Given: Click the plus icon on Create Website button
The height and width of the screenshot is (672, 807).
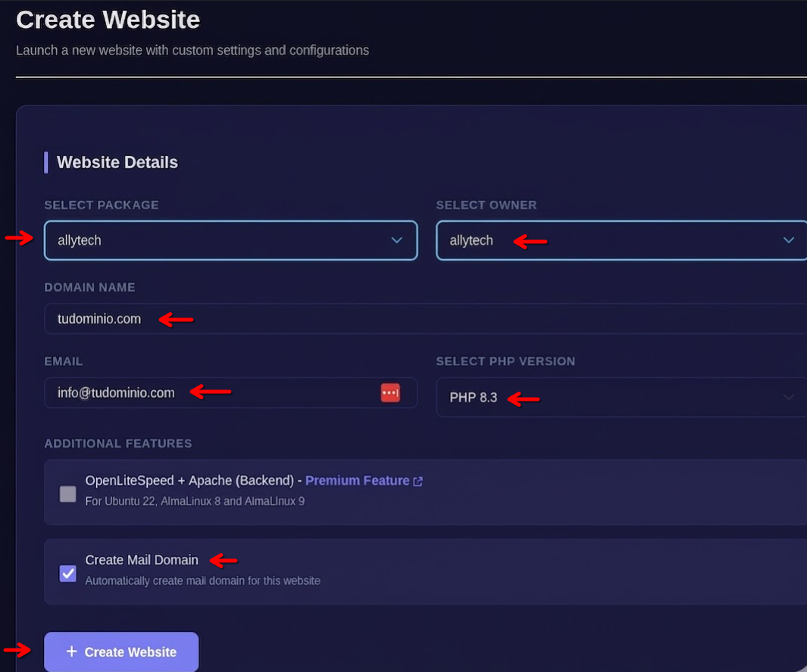Looking at the screenshot, I should (x=72, y=652).
